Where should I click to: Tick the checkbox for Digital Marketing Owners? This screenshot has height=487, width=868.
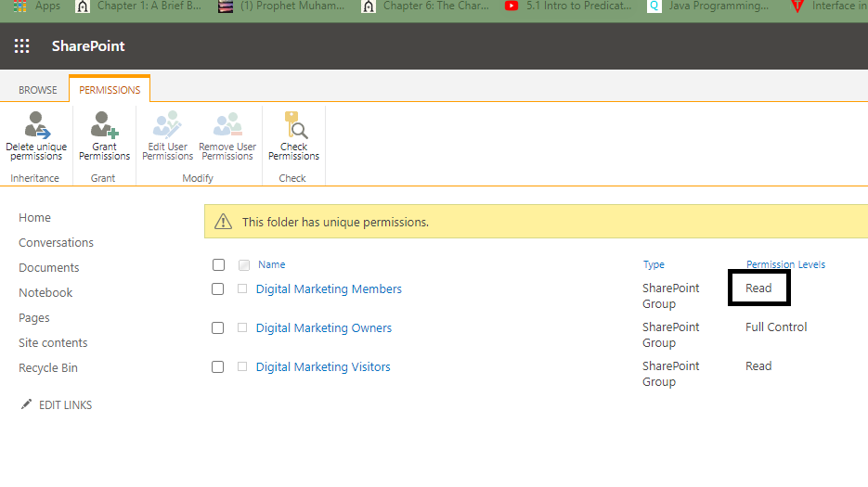click(x=217, y=327)
